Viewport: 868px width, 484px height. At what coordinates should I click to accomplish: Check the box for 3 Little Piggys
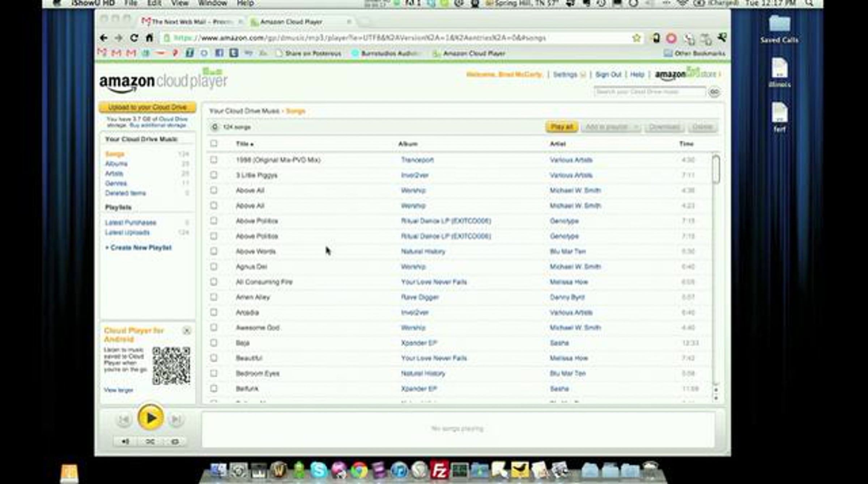[x=214, y=175]
